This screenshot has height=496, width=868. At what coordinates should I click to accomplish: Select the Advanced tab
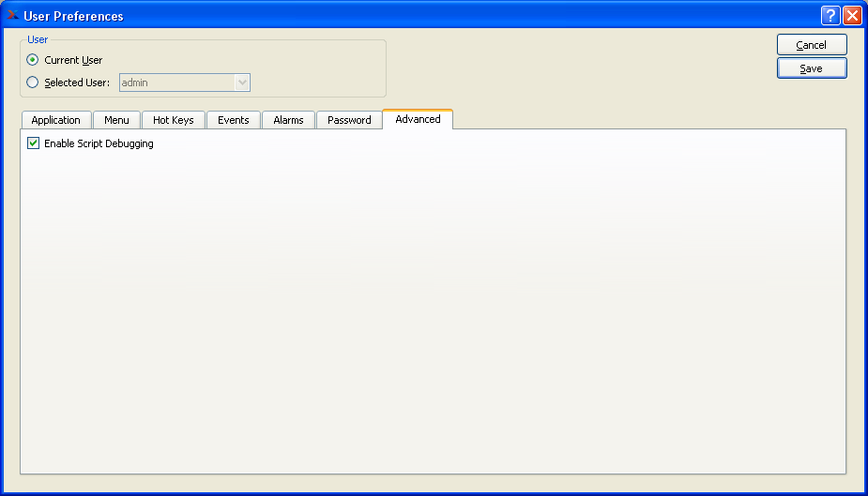[x=418, y=119]
